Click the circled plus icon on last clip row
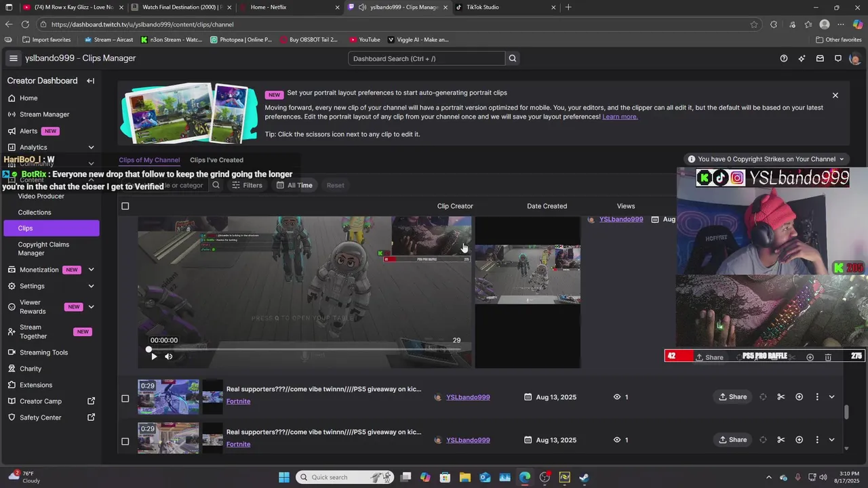Image resolution: width=868 pixels, height=488 pixels. tap(800, 440)
